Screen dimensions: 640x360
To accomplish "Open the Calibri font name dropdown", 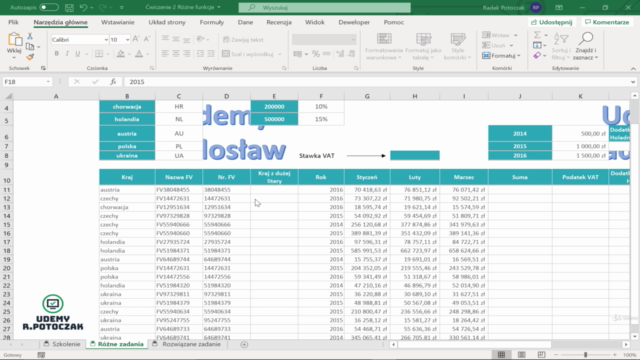I will pos(106,40).
